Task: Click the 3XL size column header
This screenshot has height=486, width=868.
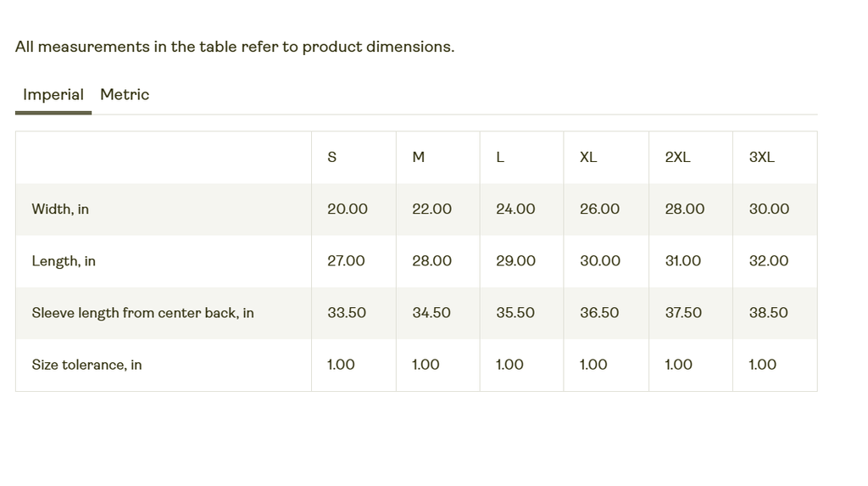Action: coord(762,157)
